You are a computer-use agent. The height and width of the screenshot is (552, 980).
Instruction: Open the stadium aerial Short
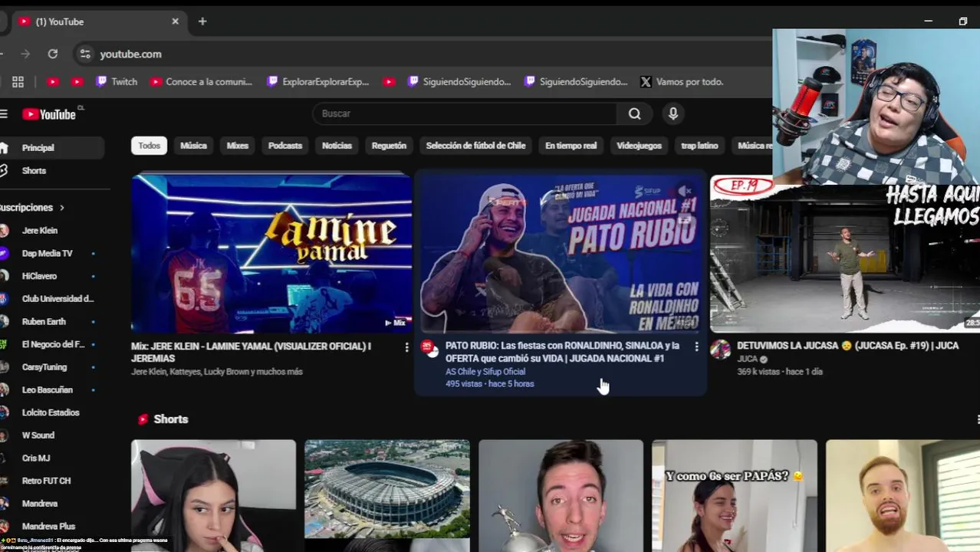[387, 495]
